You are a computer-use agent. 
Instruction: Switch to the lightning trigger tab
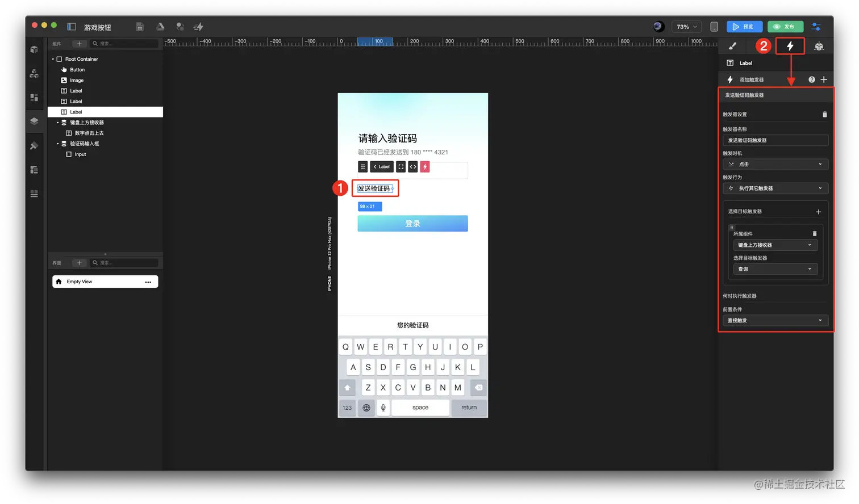point(790,46)
